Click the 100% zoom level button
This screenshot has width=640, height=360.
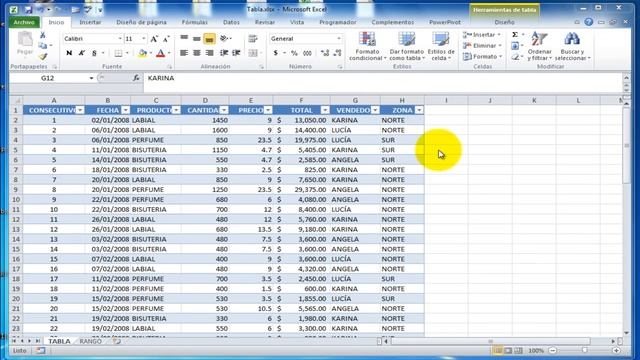click(x=536, y=351)
